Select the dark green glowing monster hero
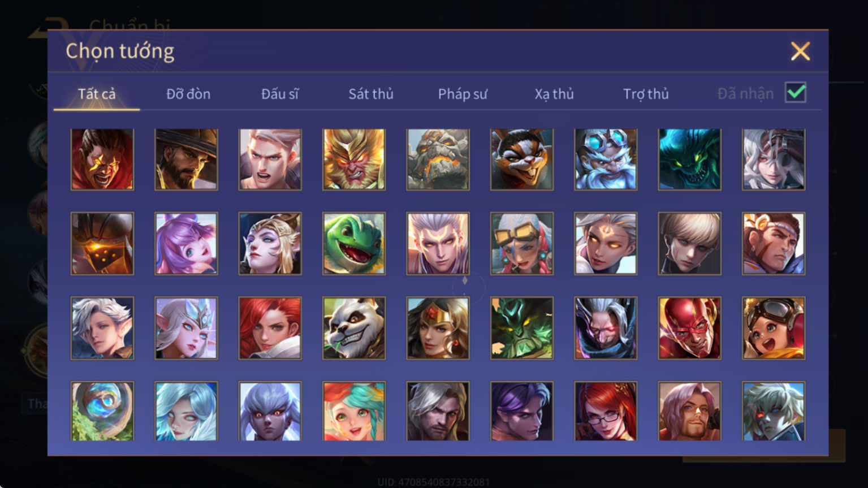Screen dimensions: 868x488 coord(689,159)
